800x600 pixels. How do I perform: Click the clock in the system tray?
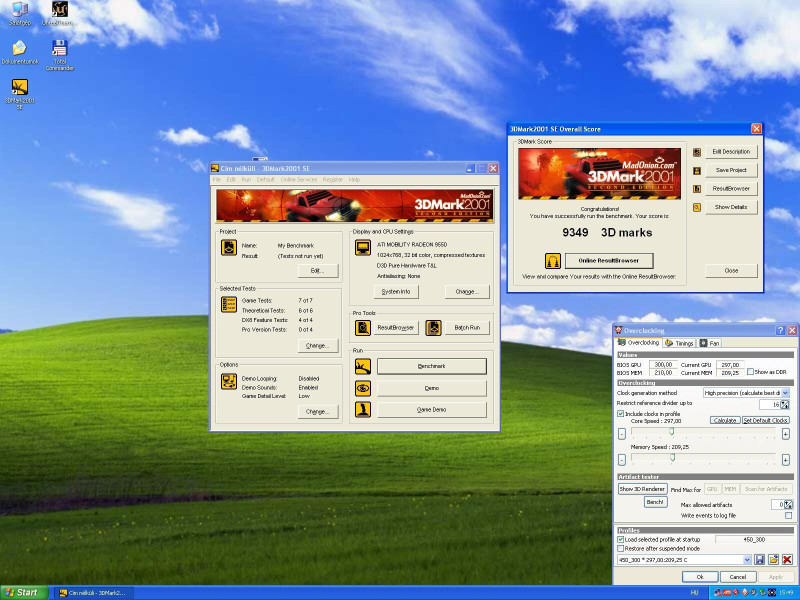[786, 593]
